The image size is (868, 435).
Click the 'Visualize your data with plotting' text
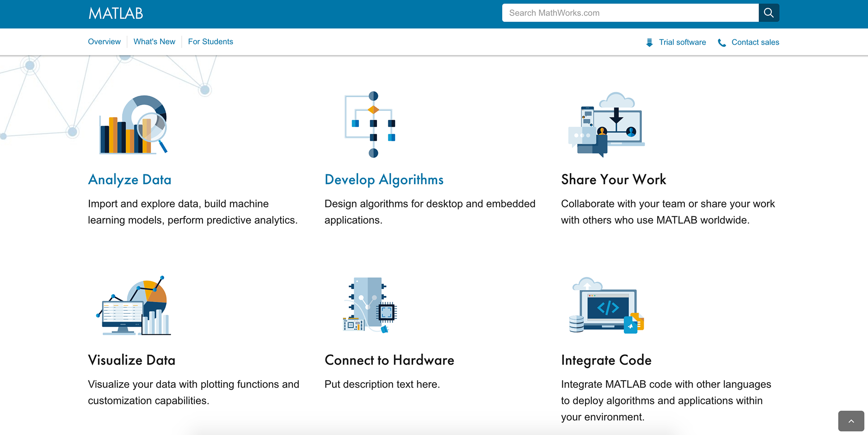tap(193, 392)
